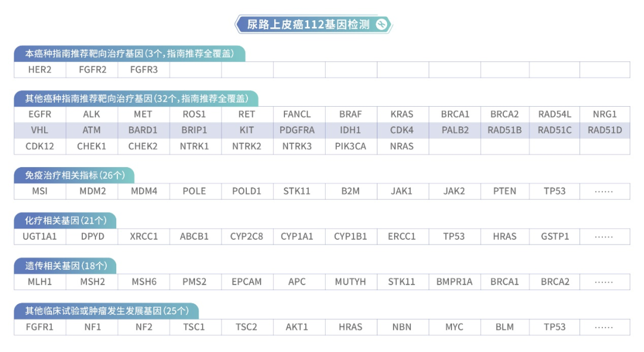Select the NRAS cell
The width and height of the screenshot is (644, 352).
click(x=403, y=146)
